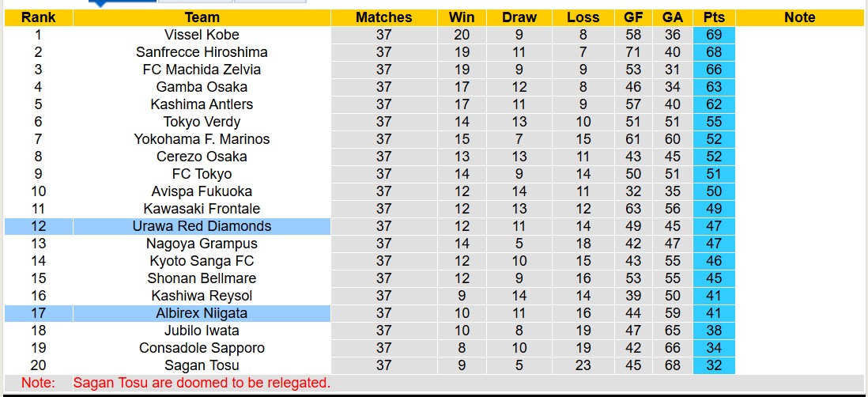Image resolution: width=868 pixels, height=397 pixels.
Task: Select Sagan Tosu at the table bottom
Action: click(202, 365)
